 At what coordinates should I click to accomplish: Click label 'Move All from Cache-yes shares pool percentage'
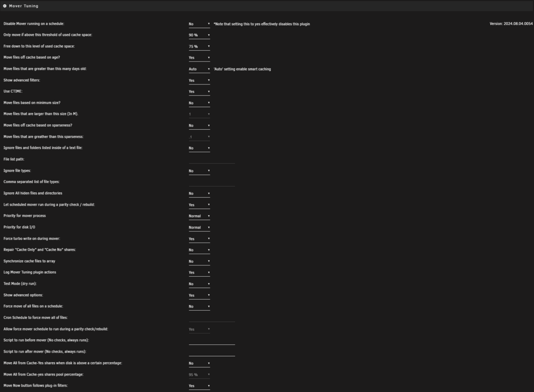(x=44, y=374)
